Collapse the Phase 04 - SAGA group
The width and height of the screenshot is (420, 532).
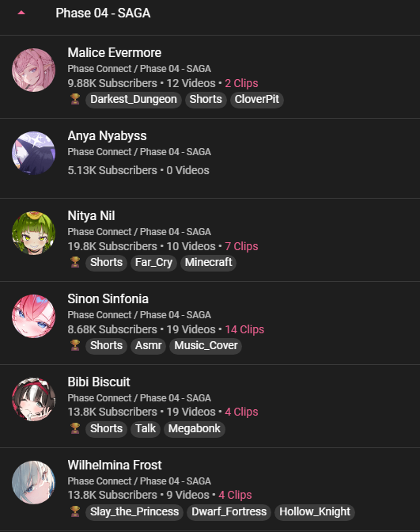coord(21,13)
